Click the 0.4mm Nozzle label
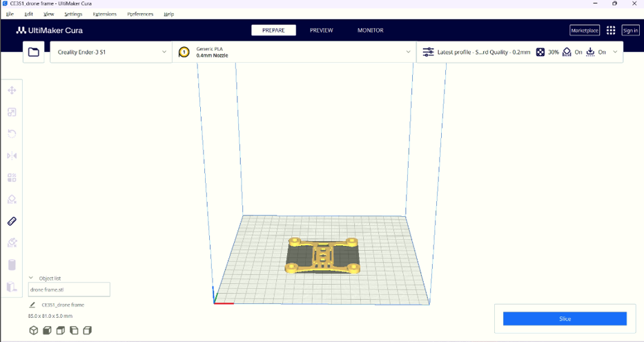The width and height of the screenshot is (644, 342). point(212,55)
